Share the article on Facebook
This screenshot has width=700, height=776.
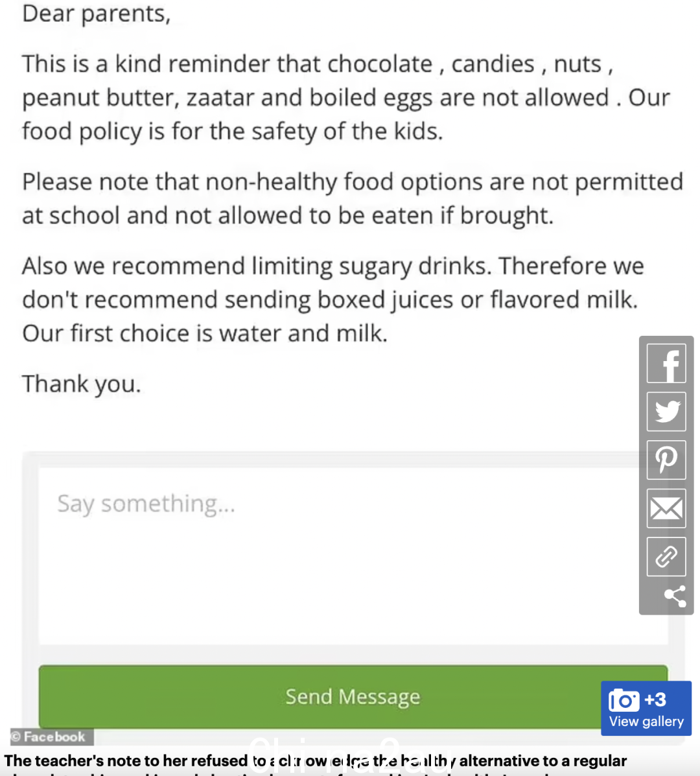[x=666, y=363]
